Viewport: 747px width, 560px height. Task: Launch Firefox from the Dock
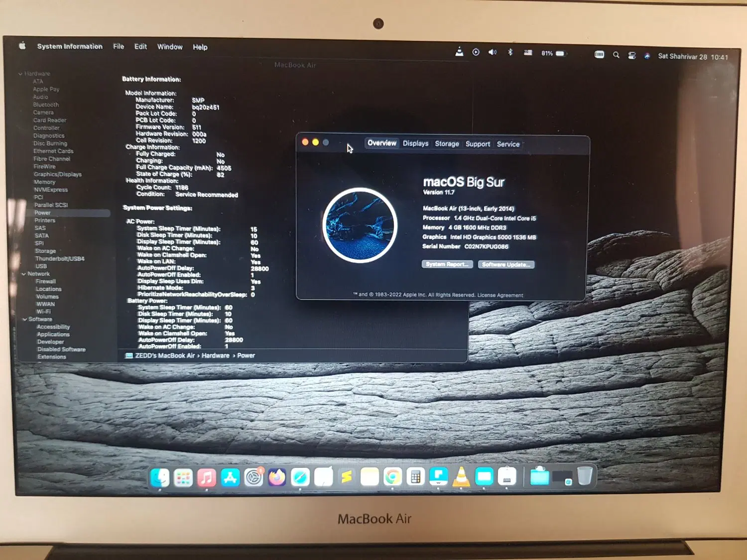(277, 477)
